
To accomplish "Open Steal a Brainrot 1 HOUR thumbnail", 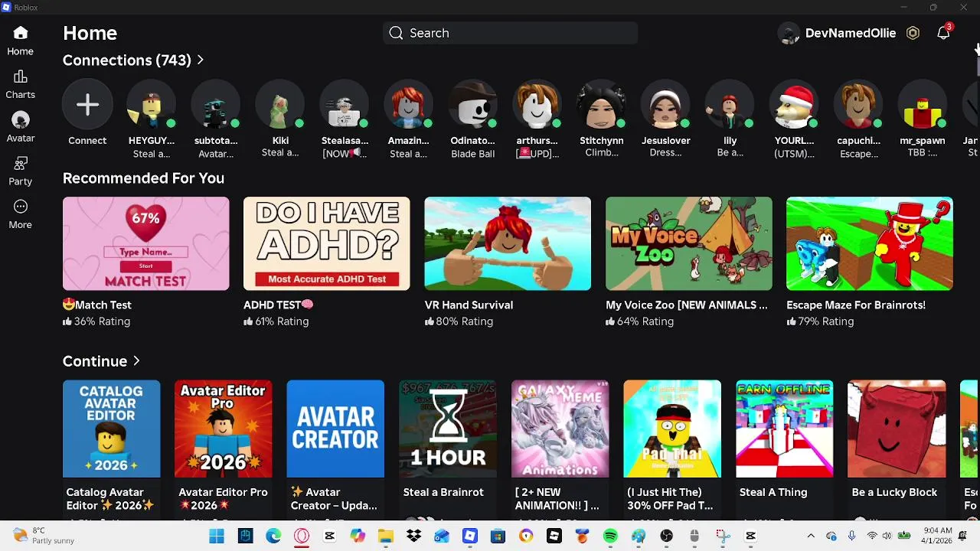I will [x=448, y=429].
